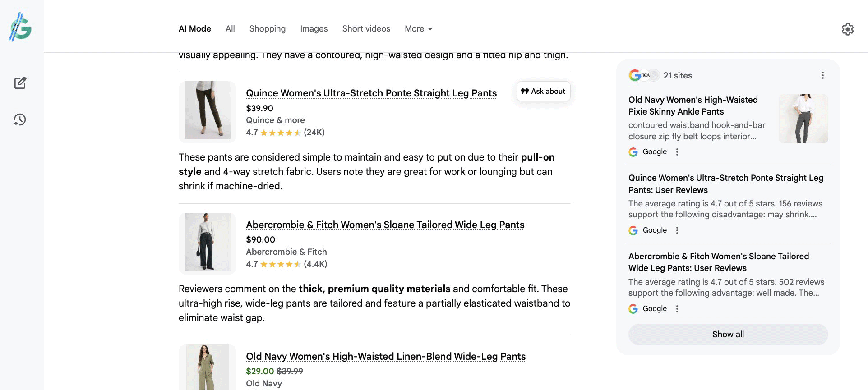Open AI Mode history icon
This screenshot has width=868, height=390.
point(20,119)
